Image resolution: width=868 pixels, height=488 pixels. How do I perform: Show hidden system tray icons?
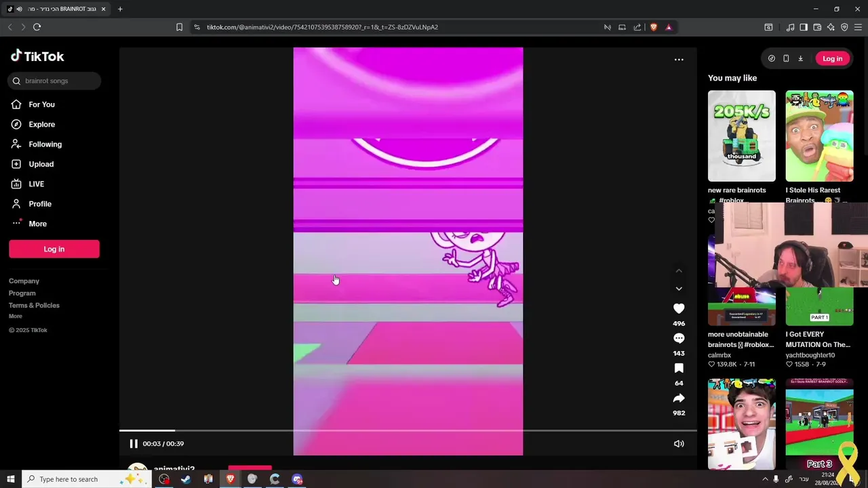tap(766, 479)
